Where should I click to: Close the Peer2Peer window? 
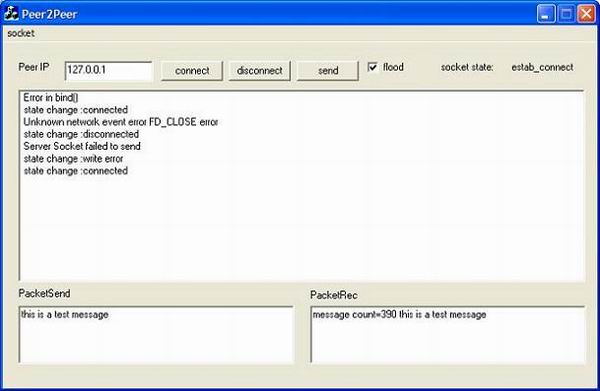click(x=586, y=14)
